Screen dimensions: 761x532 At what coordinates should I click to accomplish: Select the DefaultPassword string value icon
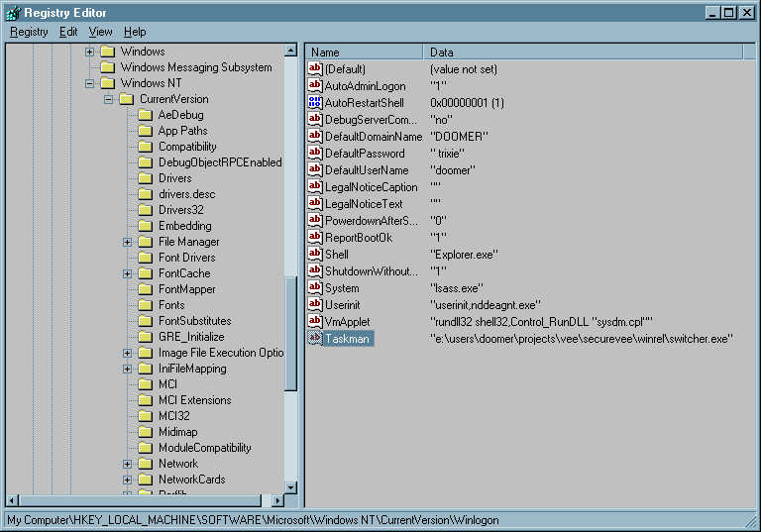coord(316,154)
